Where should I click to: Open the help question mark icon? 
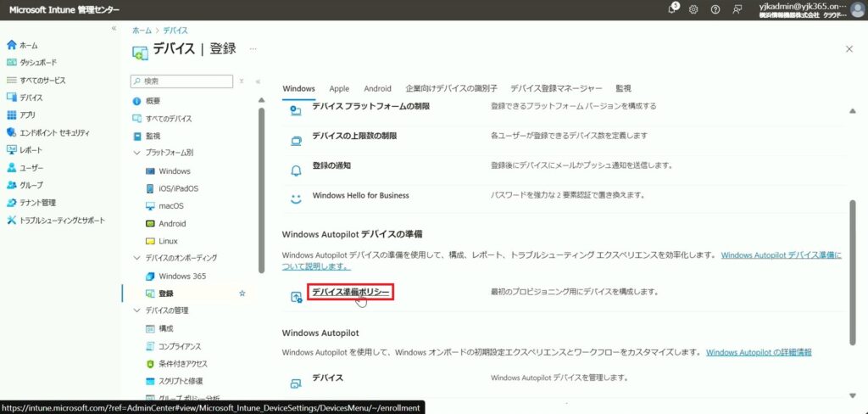pos(715,9)
